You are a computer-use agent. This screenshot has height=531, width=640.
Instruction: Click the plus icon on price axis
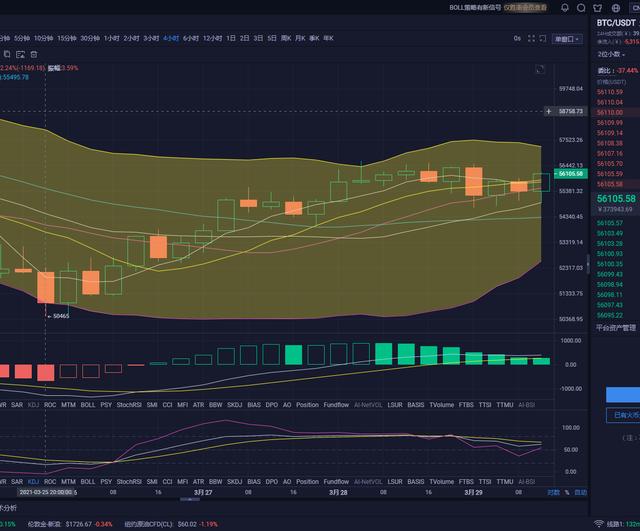coord(548,111)
